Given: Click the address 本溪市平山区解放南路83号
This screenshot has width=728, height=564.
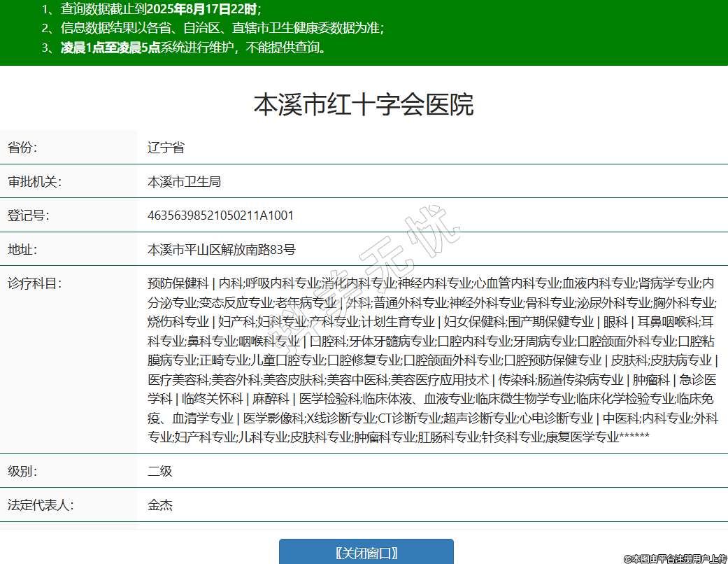Looking at the screenshot, I should tap(222, 250).
